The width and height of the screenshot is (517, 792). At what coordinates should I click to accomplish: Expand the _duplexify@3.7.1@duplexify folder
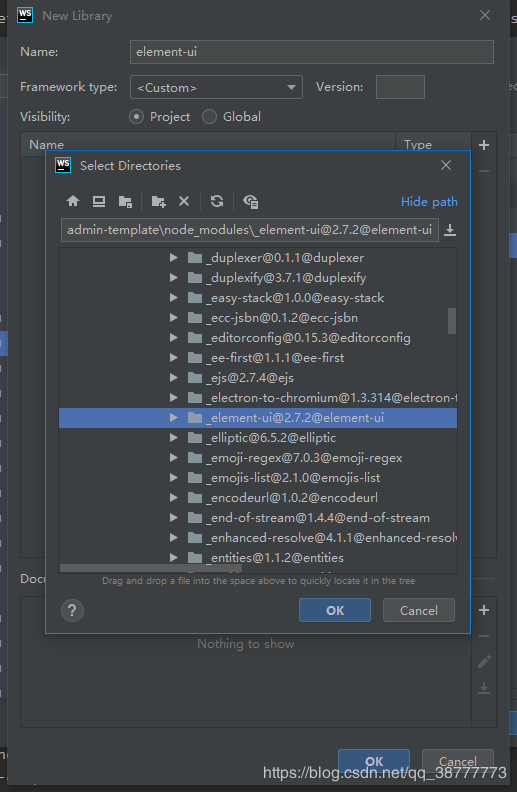coord(174,277)
